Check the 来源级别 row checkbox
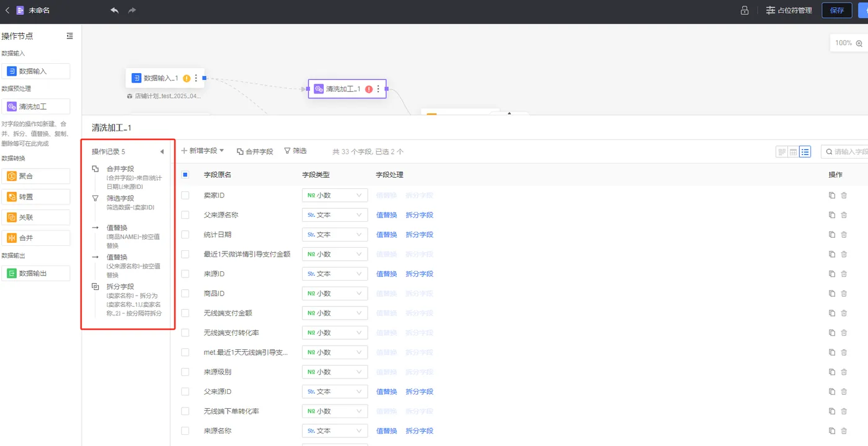Screen dimensions: 868x446 [185, 372]
